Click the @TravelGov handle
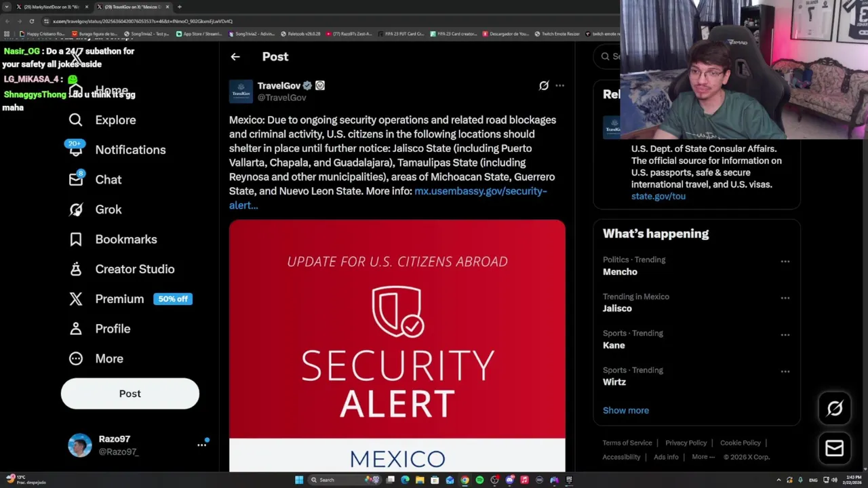 [x=282, y=98]
